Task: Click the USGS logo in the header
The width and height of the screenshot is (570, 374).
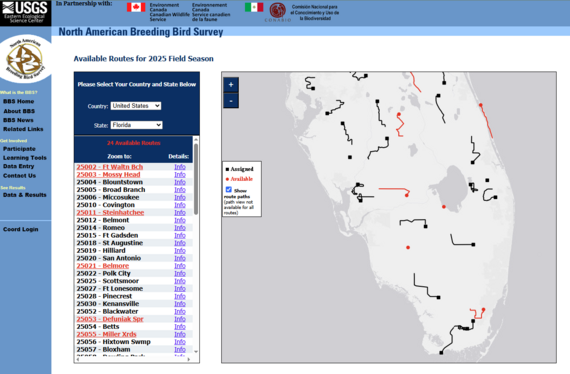Action: pyautogui.click(x=25, y=12)
